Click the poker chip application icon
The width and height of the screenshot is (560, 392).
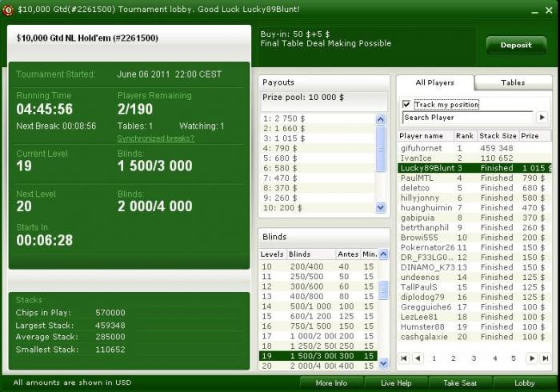[x=7, y=10]
